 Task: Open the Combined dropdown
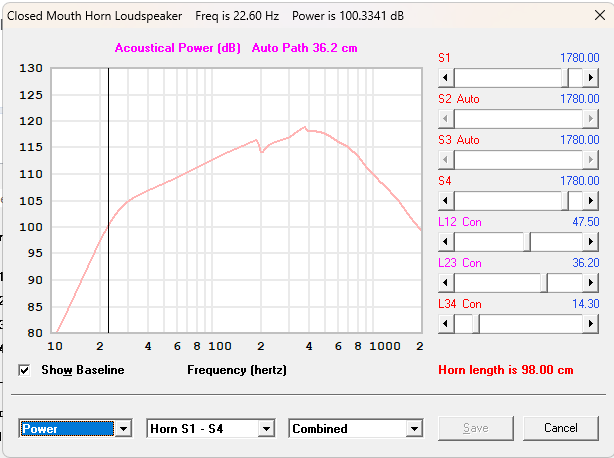point(414,429)
